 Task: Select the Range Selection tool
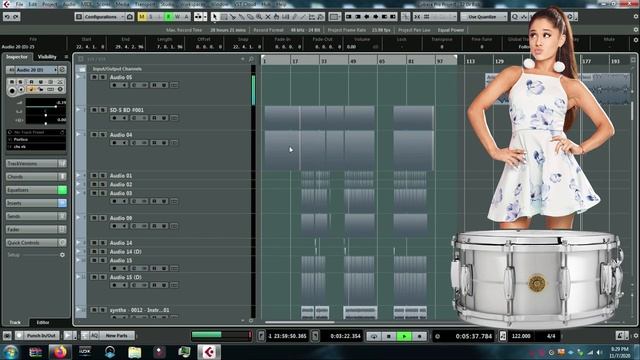pyautogui.click(x=224, y=17)
